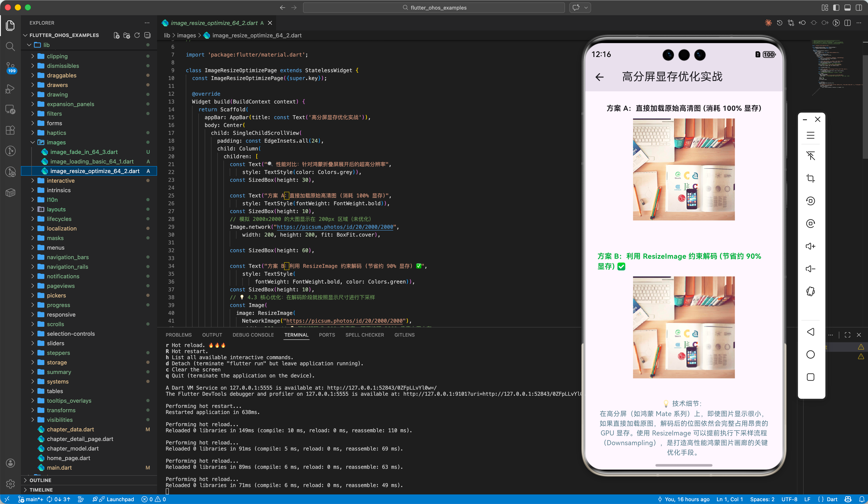Image resolution: width=868 pixels, height=504 pixels.
Task: Click Refresh Explorer icon
Action: (x=137, y=35)
